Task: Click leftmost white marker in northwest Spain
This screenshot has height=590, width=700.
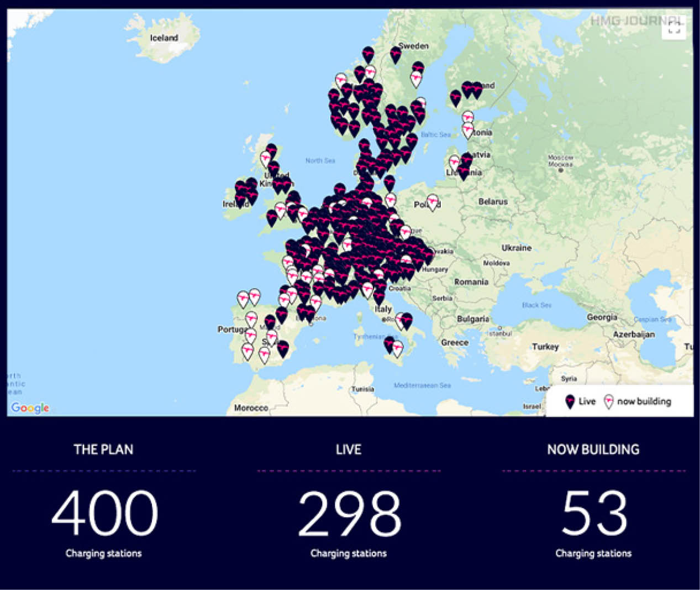Action: 243,299
